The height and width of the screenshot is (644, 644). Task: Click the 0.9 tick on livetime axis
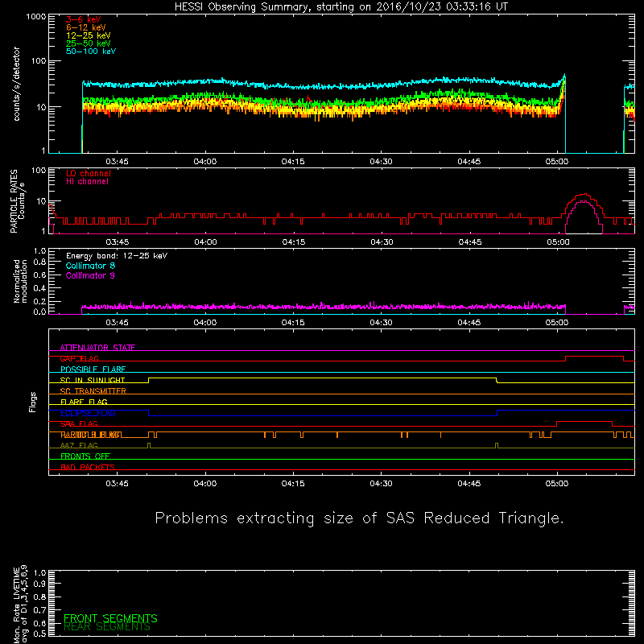pyautogui.click(x=39, y=584)
